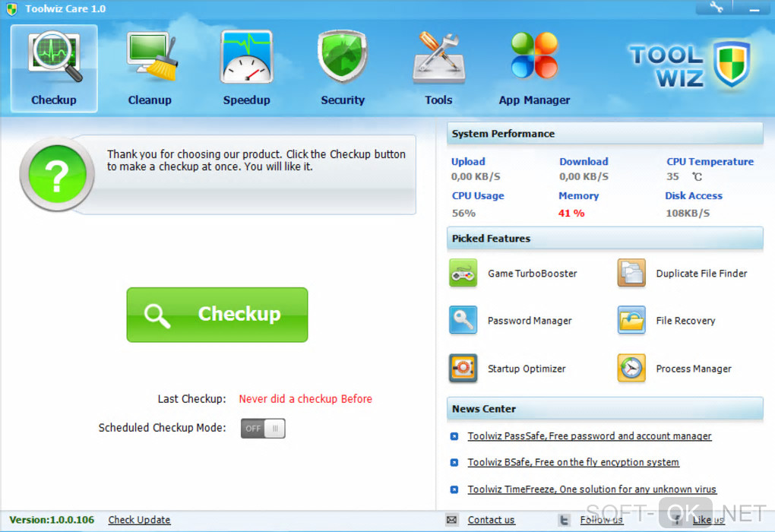Click the File Recovery folder icon

click(x=631, y=320)
